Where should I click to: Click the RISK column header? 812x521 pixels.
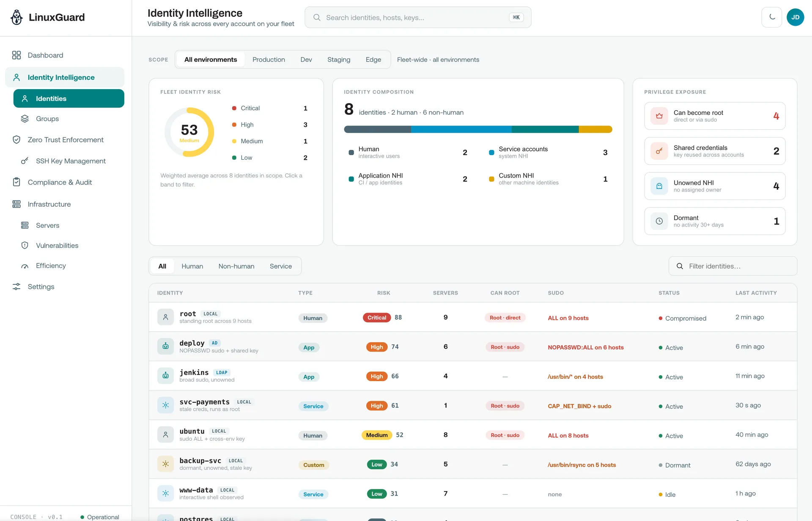[x=384, y=293]
